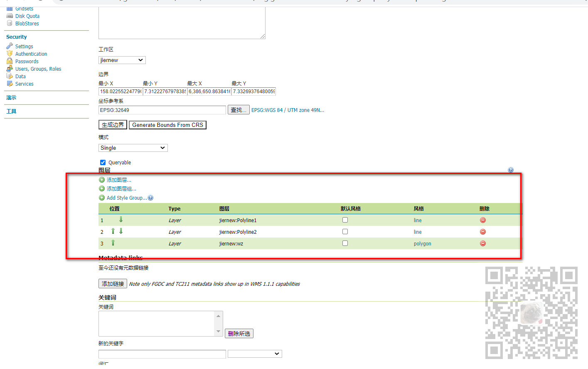Click the 最小 X bounds field
Screen dimensions: 588x369
121,92
